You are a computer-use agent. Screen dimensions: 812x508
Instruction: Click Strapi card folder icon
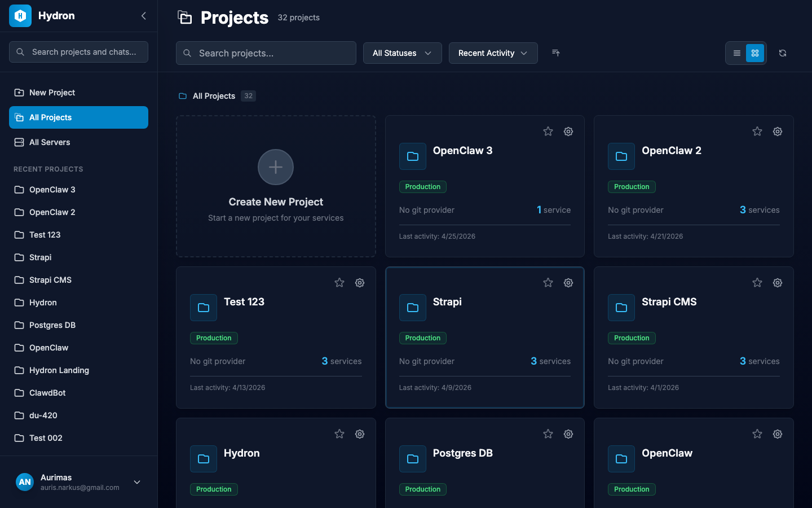[x=413, y=308]
